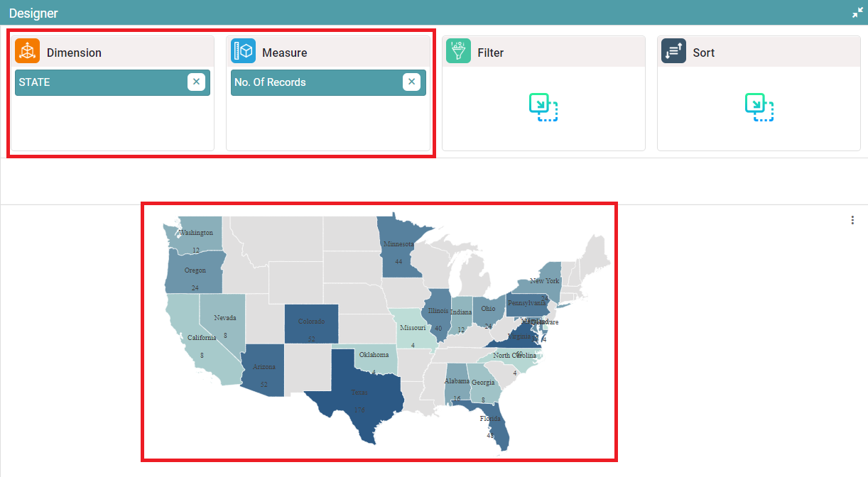
Task: Click the dark Sort icon
Action: (x=673, y=52)
